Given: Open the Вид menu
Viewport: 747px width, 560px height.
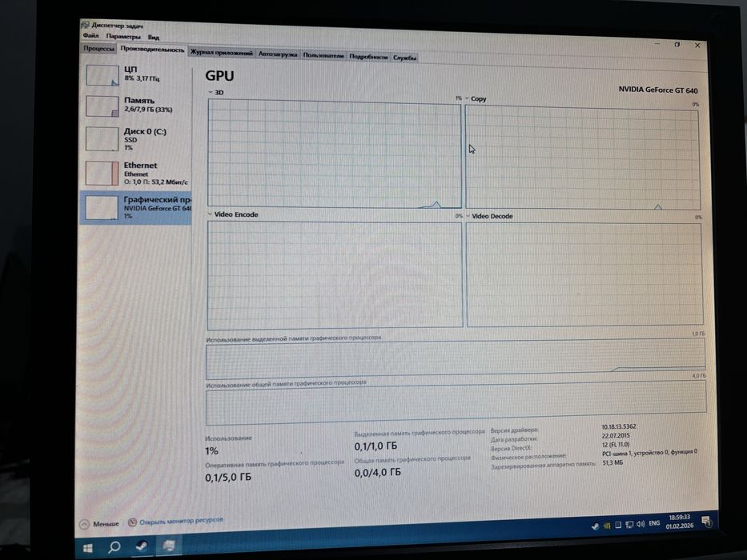Looking at the screenshot, I should pos(154,37).
